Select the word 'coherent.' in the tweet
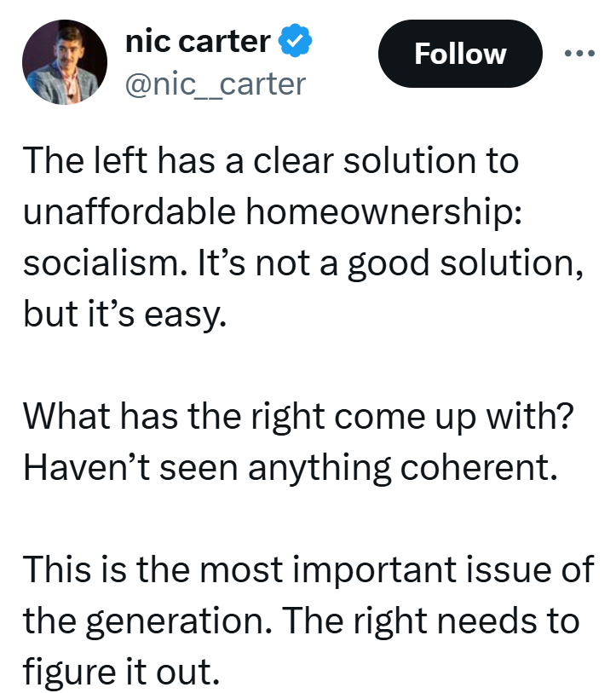 tap(479, 468)
